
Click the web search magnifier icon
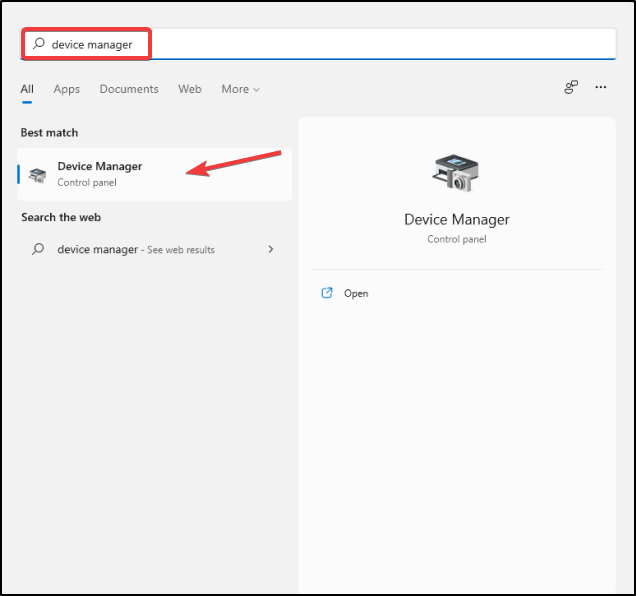click(38, 249)
